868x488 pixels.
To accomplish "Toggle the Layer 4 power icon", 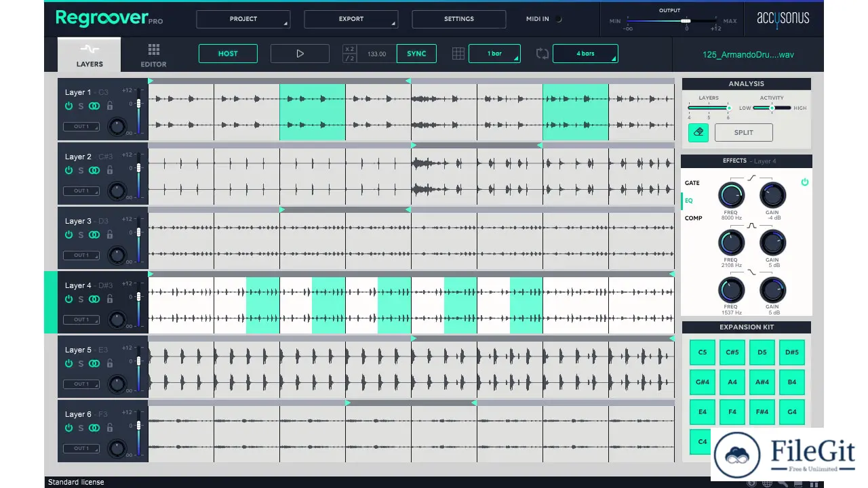I will tap(68, 299).
